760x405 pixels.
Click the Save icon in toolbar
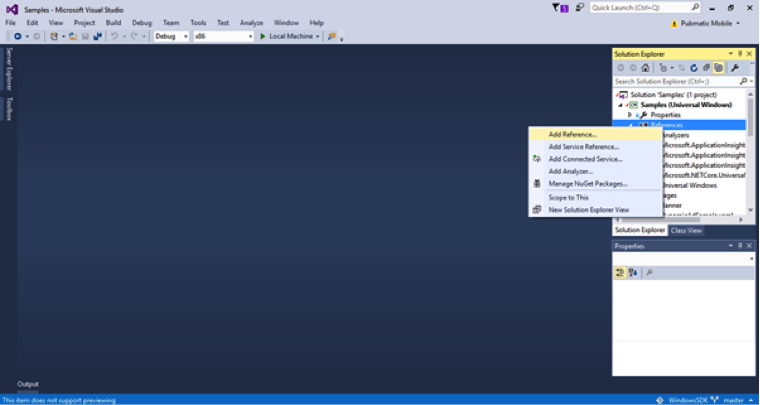85,36
